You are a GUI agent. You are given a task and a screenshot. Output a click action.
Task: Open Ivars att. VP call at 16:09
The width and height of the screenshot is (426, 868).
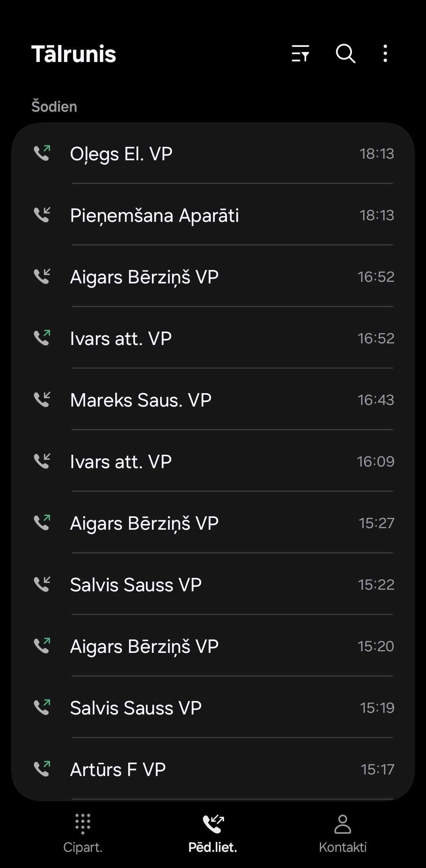click(213, 461)
